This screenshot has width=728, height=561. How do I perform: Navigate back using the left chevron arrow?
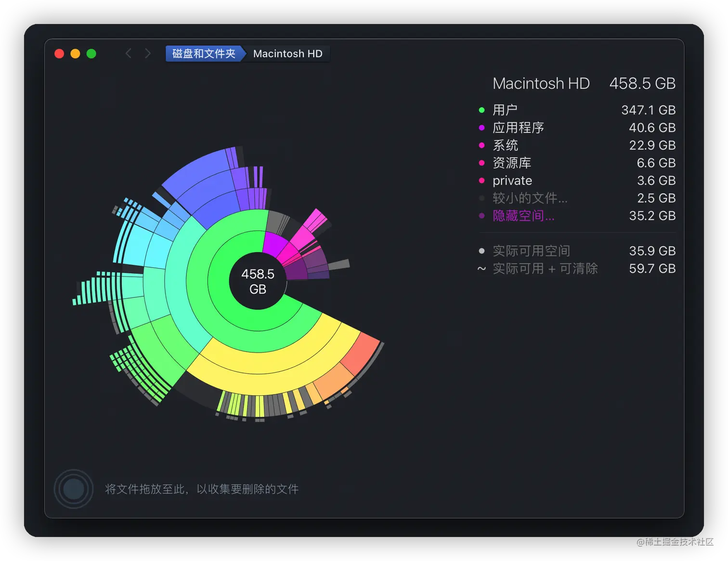129,53
